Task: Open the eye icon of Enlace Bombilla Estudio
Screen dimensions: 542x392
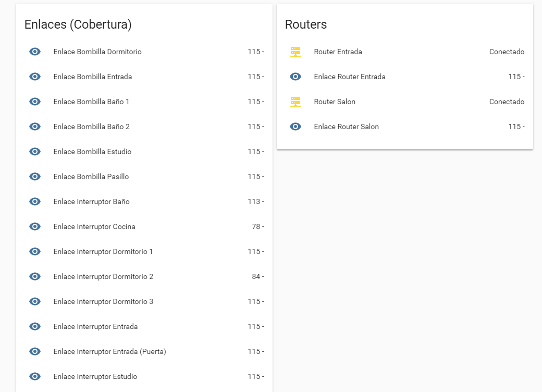Action: point(35,151)
